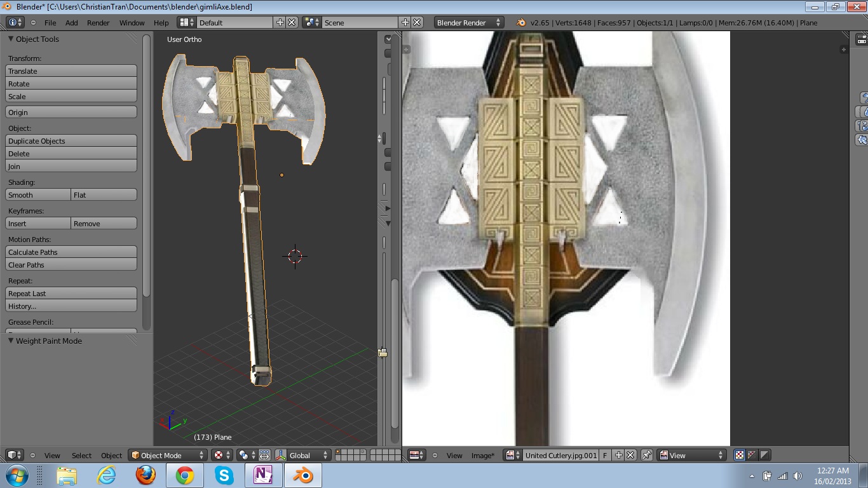Click Repeat Last

pos(71,294)
